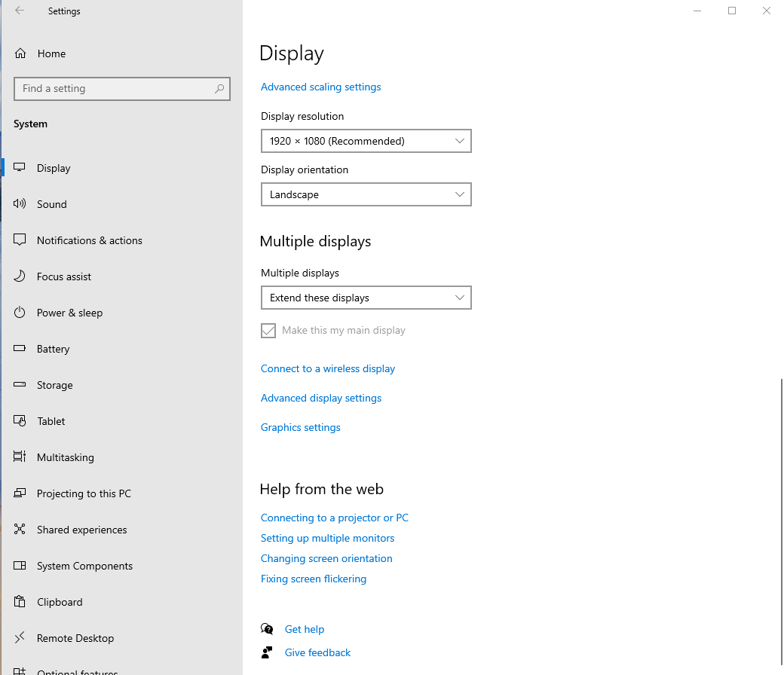
Task: Click Connect to a wireless display
Action: click(327, 368)
